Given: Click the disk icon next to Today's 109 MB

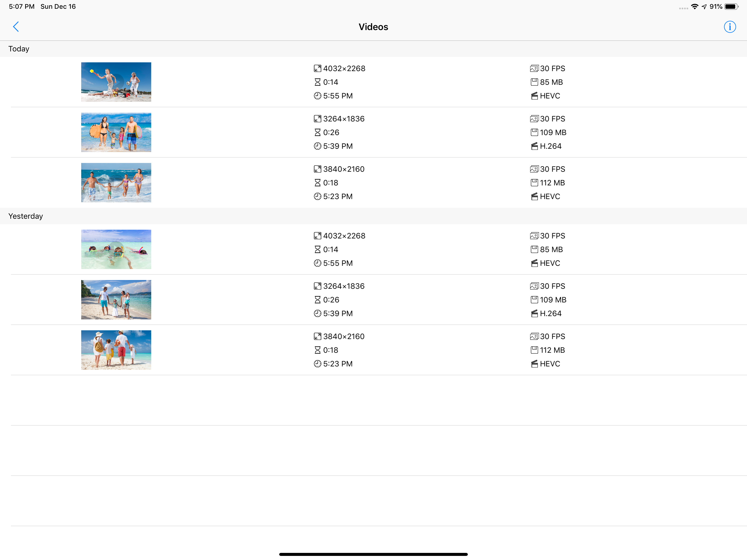Looking at the screenshot, I should click(x=534, y=132).
